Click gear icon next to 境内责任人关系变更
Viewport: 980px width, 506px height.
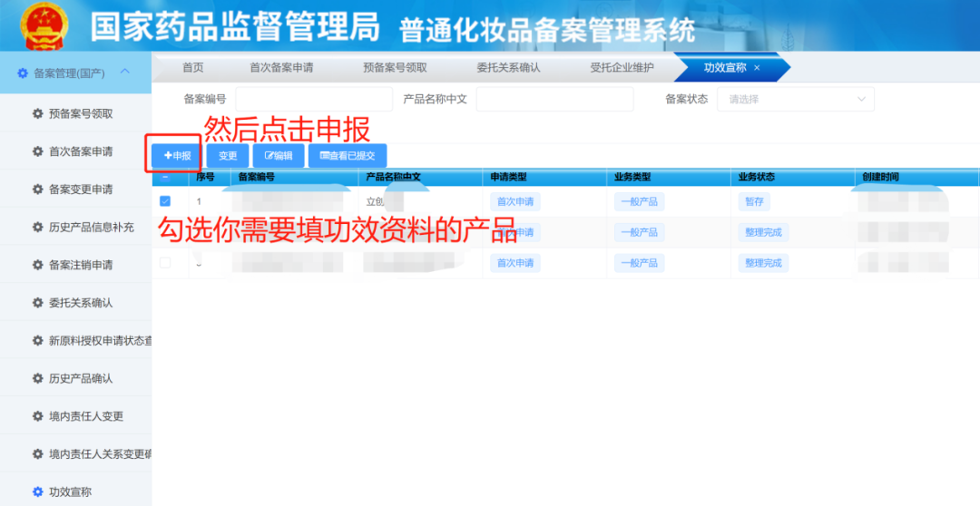pyautogui.click(x=37, y=453)
